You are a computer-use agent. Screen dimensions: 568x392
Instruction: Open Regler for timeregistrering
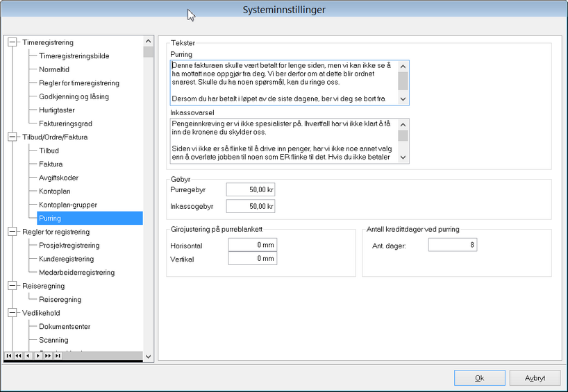coord(79,83)
